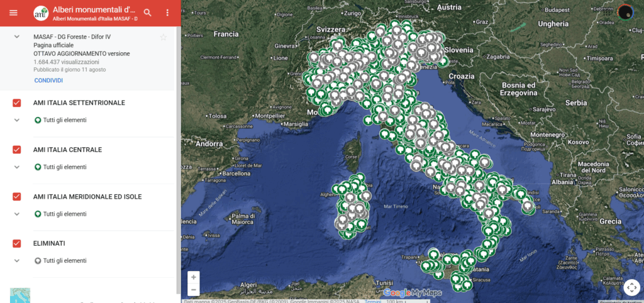Expand items list under ELIMINATI
The image size is (644, 303).
pos(17,261)
